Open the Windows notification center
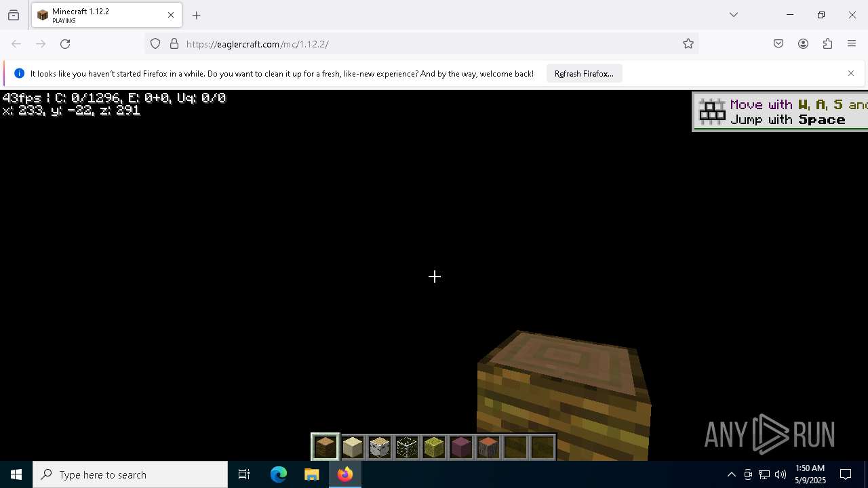Image resolution: width=868 pixels, height=488 pixels. [846, 474]
